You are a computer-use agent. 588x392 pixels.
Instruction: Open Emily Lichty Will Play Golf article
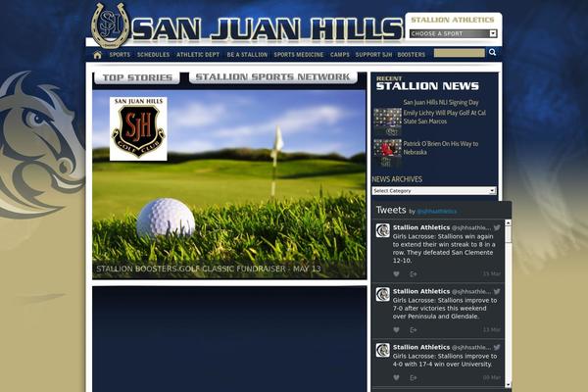pyautogui.click(x=444, y=117)
